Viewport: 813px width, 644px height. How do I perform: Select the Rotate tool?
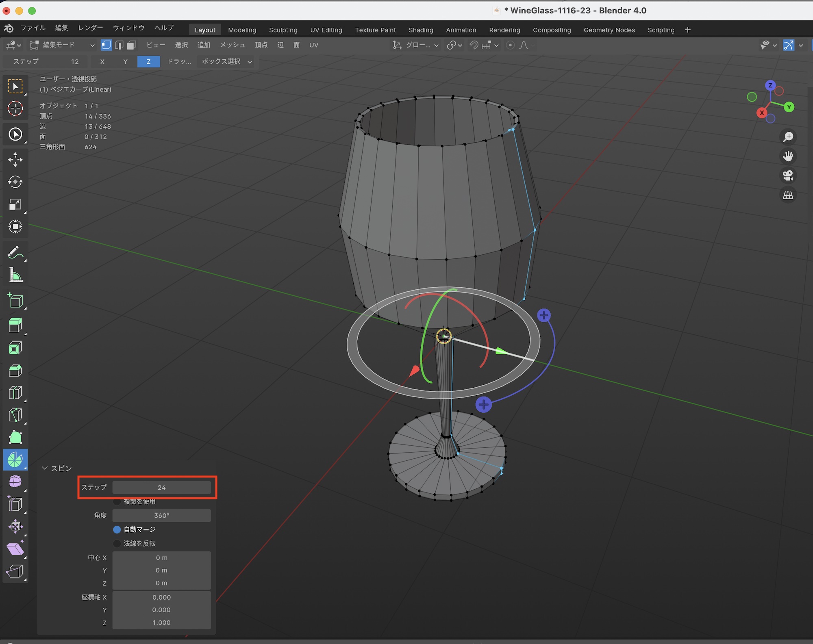pos(15,182)
